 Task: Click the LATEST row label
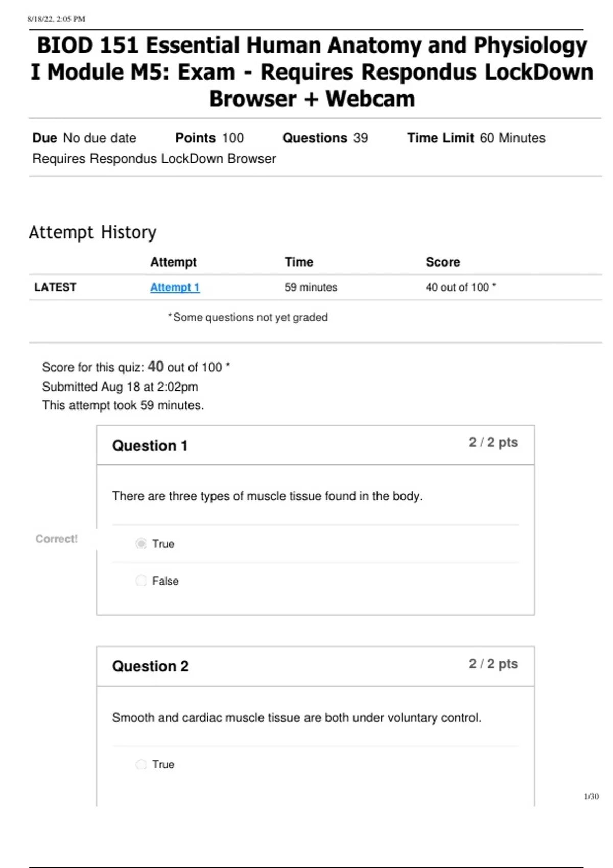55,287
